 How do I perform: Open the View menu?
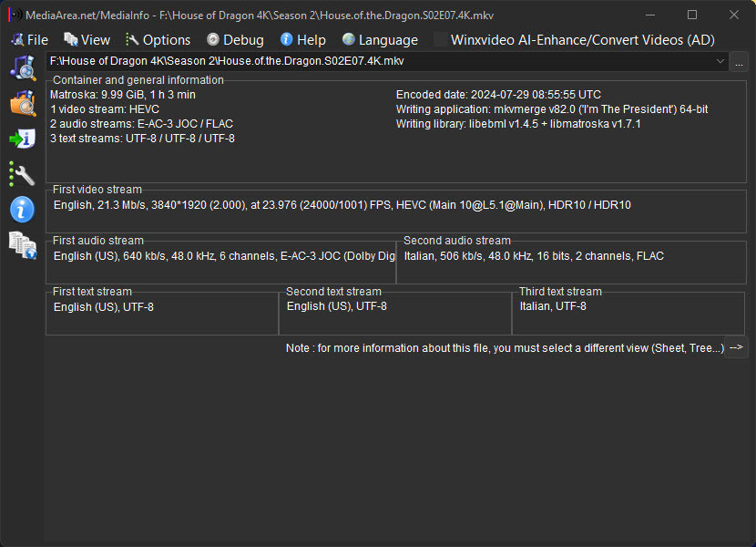pos(87,39)
